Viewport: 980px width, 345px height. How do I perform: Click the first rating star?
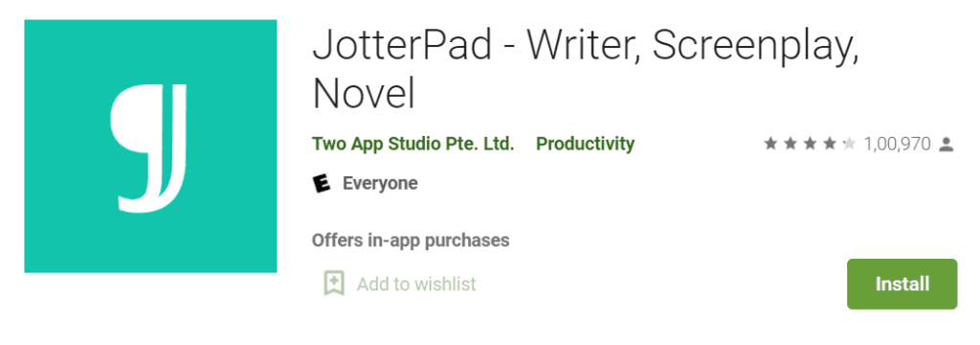(770, 144)
